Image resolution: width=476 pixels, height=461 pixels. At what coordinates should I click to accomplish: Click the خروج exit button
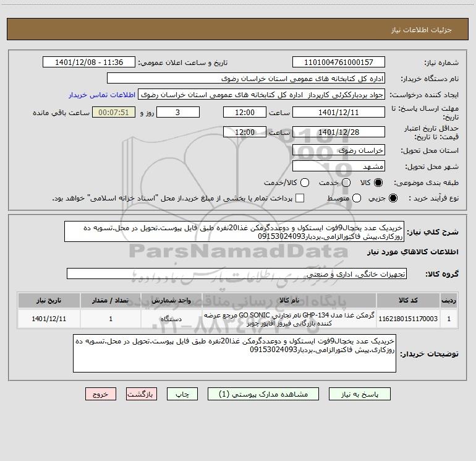click(x=101, y=394)
